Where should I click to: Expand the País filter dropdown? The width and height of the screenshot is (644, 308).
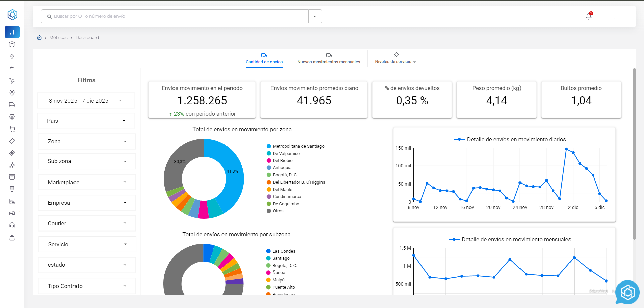coord(86,121)
